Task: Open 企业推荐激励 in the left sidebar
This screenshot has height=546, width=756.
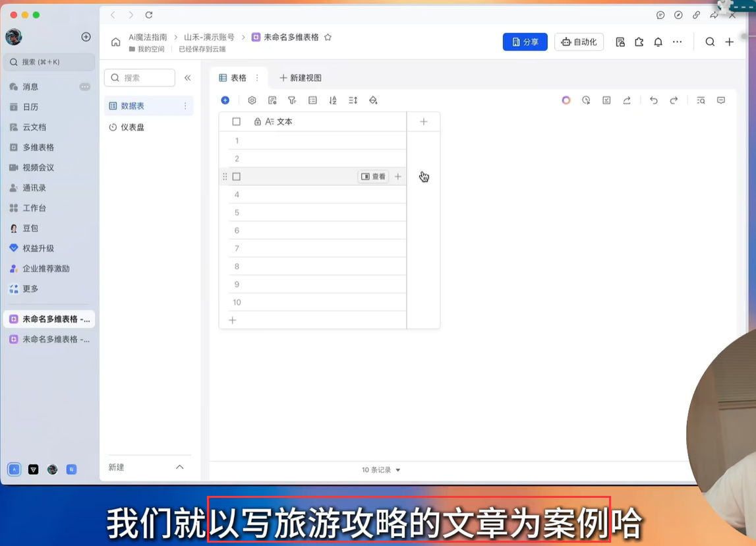Action: coord(49,268)
